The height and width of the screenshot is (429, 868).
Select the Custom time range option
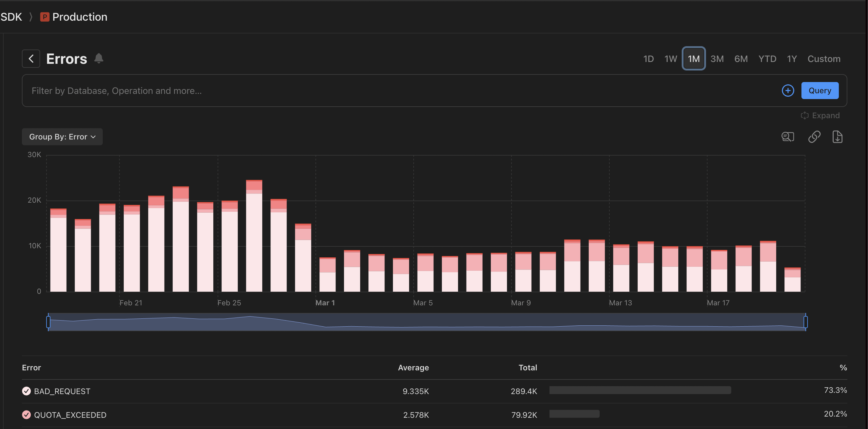(x=824, y=59)
